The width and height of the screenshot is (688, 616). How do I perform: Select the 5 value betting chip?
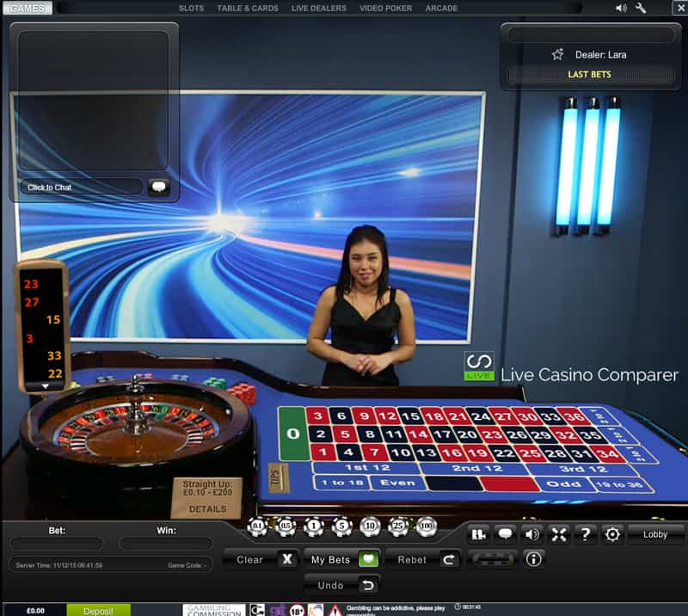point(341,526)
